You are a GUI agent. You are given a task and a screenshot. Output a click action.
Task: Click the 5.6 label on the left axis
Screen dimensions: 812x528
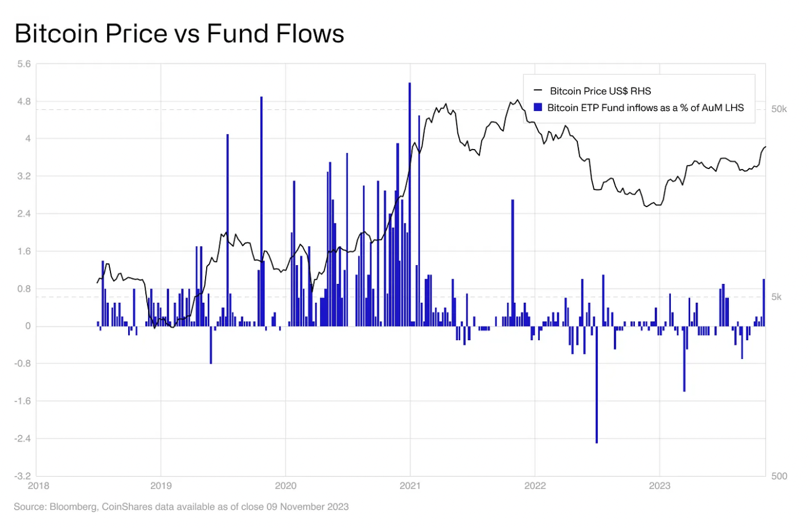click(x=24, y=64)
